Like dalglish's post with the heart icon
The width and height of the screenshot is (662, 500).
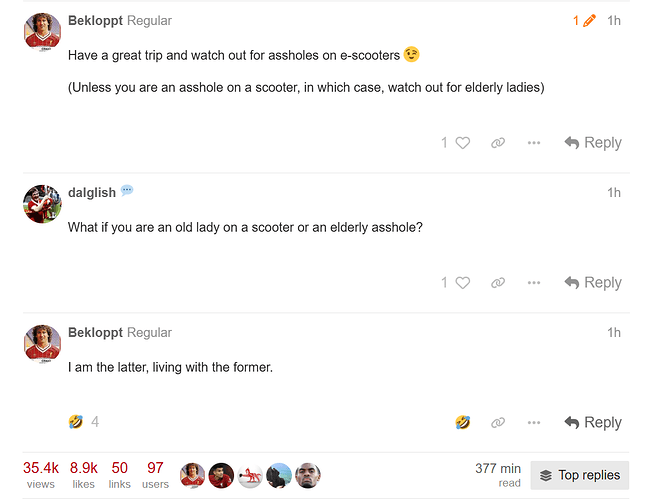pyautogui.click(x=462, y=283)
